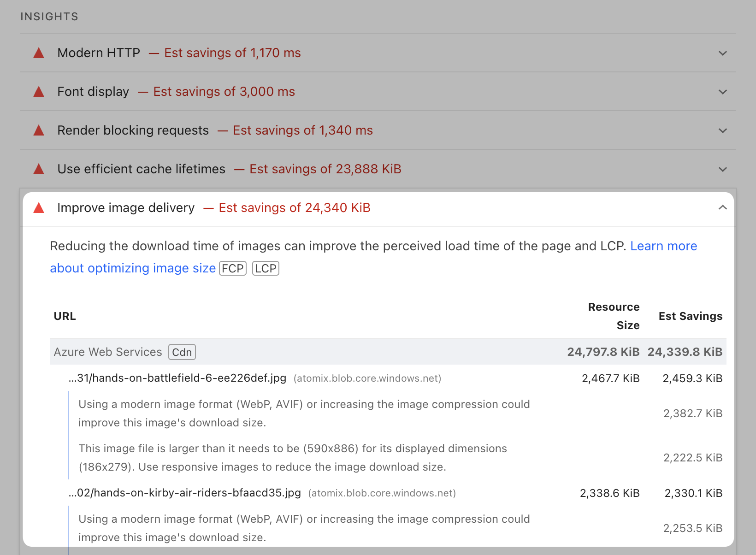Viewport: 756px width, 555px height.
Task: Open the hands-on-battlefield-6 image URL
Action: [x=177, y=378]
